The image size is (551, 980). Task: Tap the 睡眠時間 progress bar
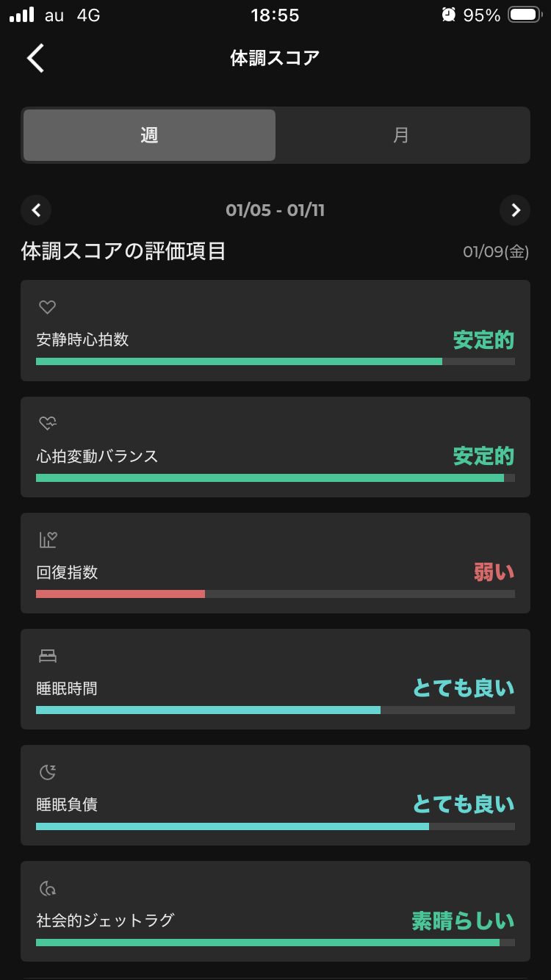click(x=275, y=710)
